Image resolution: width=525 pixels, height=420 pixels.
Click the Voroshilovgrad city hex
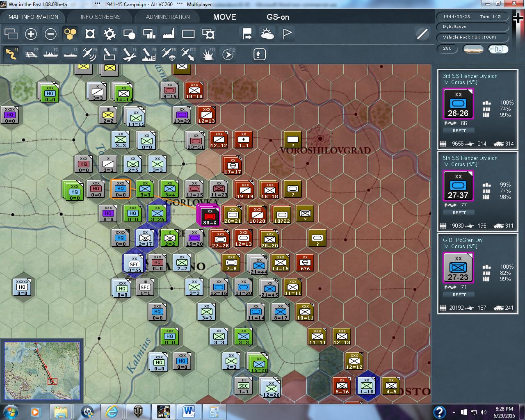pyautogui.click(x=320, y=139)
